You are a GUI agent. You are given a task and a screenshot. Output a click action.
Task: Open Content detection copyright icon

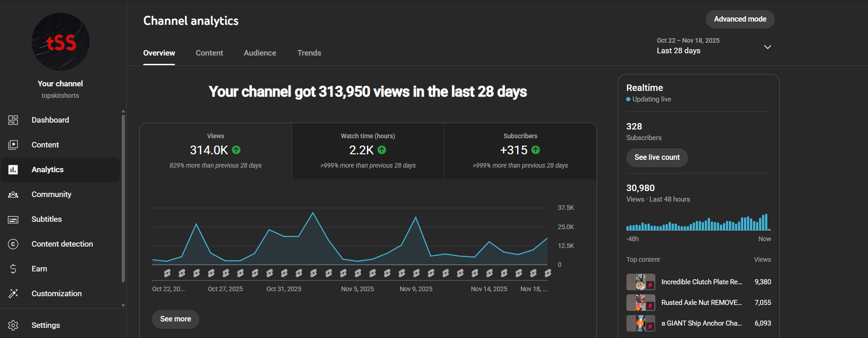coord(13,244)
